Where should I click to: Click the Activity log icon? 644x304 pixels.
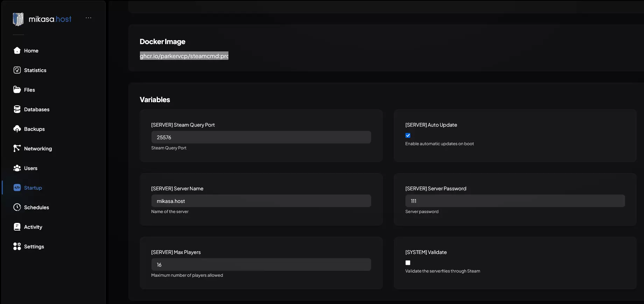pos(17,227)
